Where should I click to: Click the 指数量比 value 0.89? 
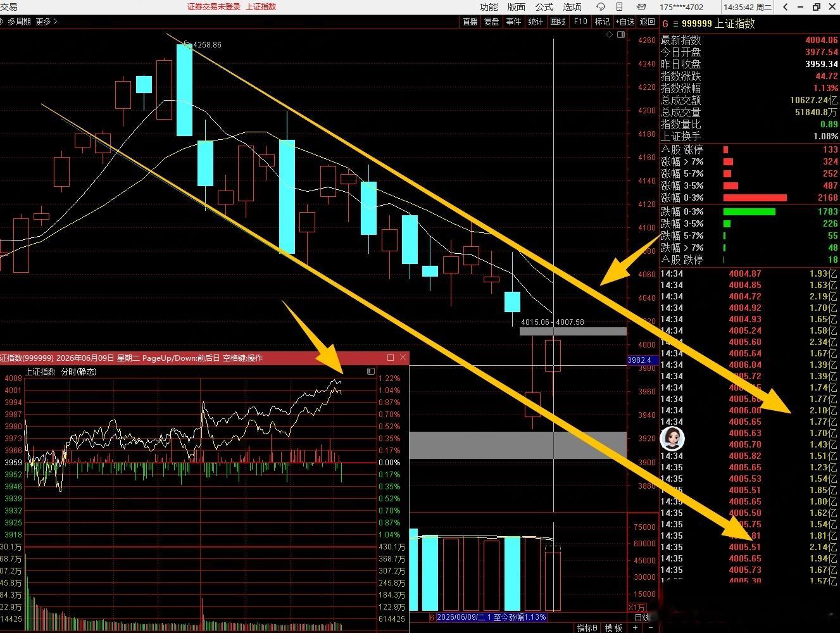(829, 124)
